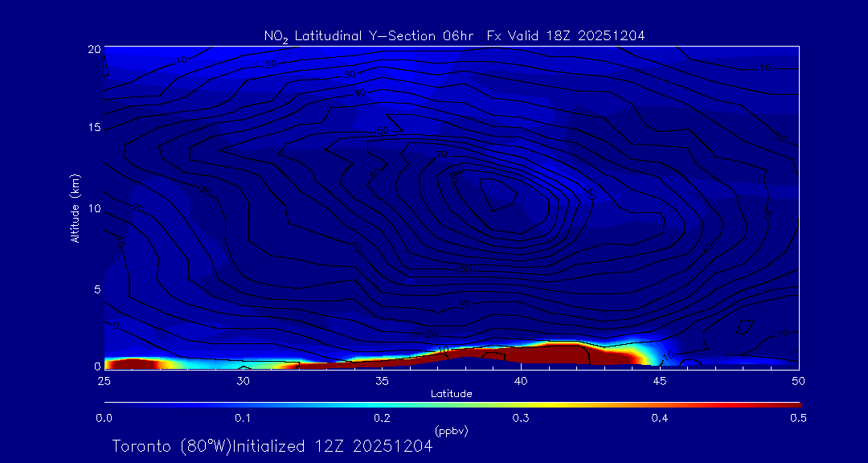Click the altitude axis tick label "15"
This screenshot has height=463, width=868.
94,127
